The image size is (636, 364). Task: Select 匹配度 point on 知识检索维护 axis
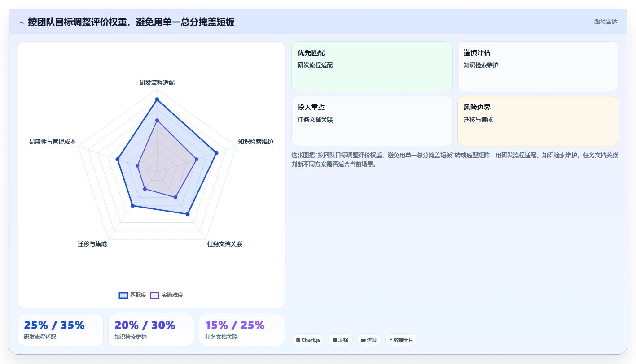pos(216,153)
